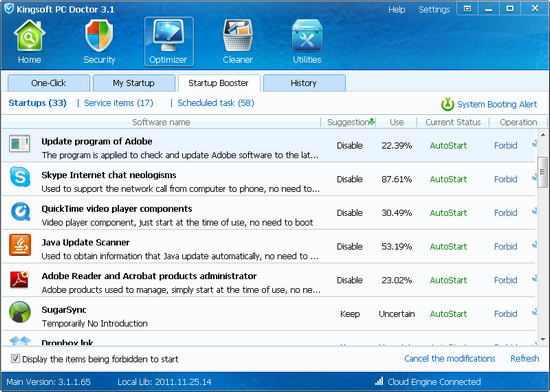550x392 pixels.
Task: Click the Java Update Scanner icon
Action: pyautogui.click(x=20, y=245)
